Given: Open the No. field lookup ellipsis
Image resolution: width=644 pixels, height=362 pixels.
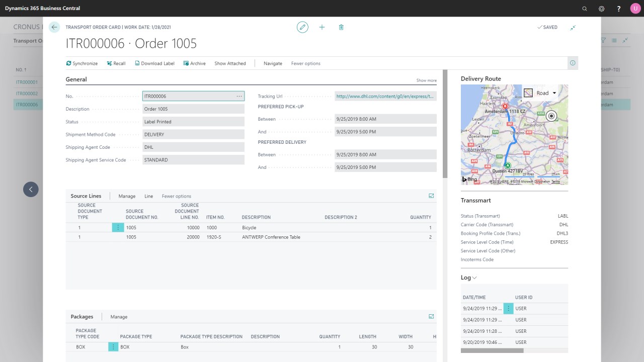Looking at the screenshot, I should [239, 96].
